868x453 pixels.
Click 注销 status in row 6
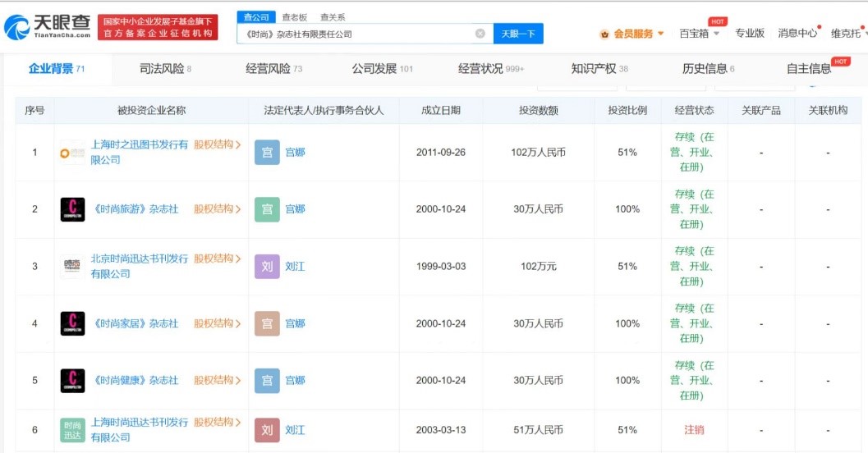pyautogui.click(x=694, y=430)
